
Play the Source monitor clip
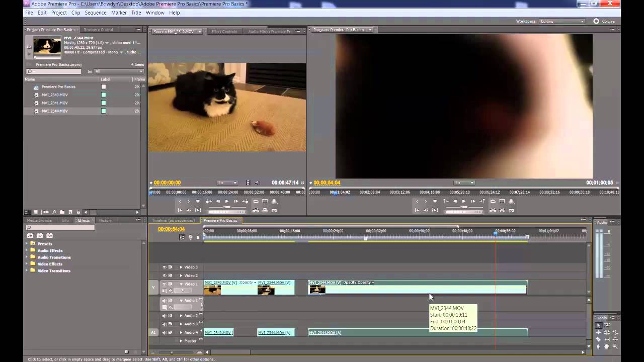click(227, 201)
